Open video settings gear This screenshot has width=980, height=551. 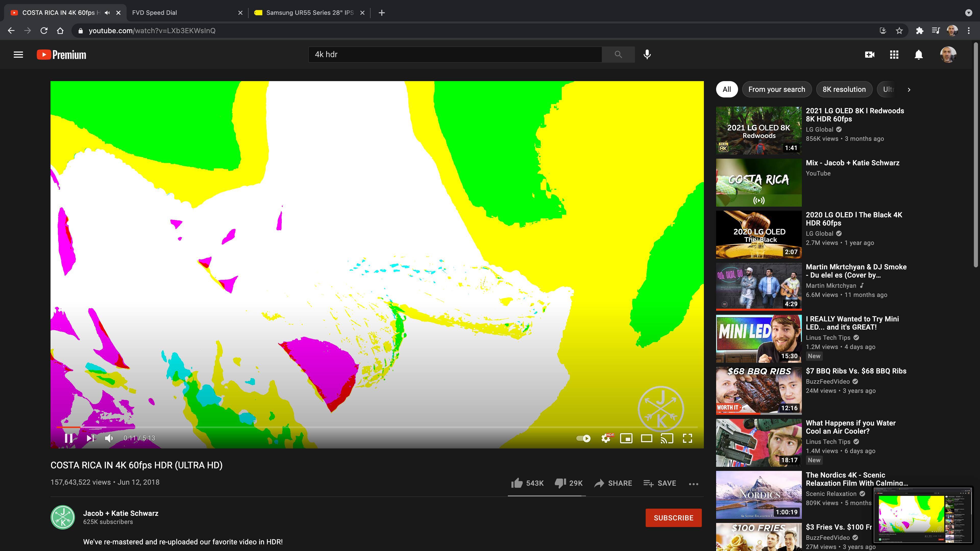606,438
